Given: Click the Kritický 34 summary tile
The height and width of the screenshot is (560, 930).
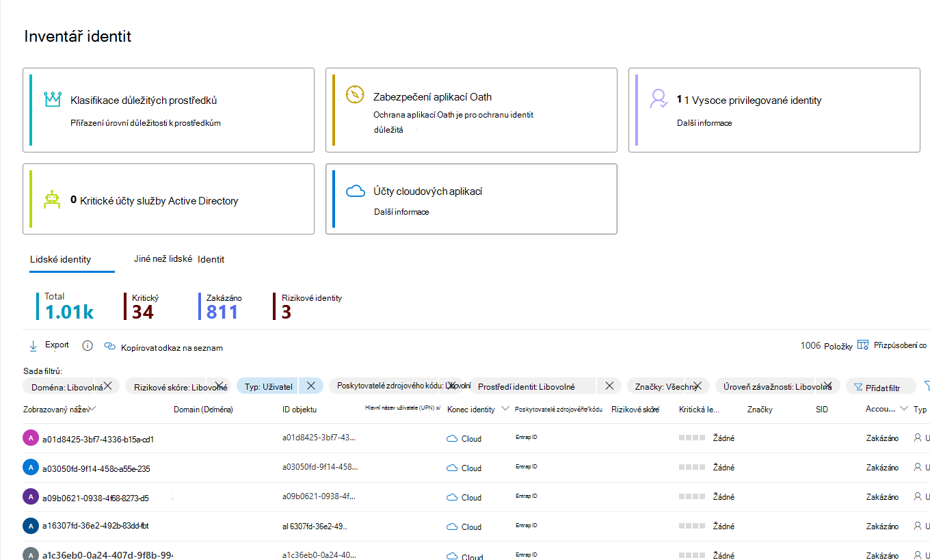Looking at the screenshot, I should coord(142,306).
